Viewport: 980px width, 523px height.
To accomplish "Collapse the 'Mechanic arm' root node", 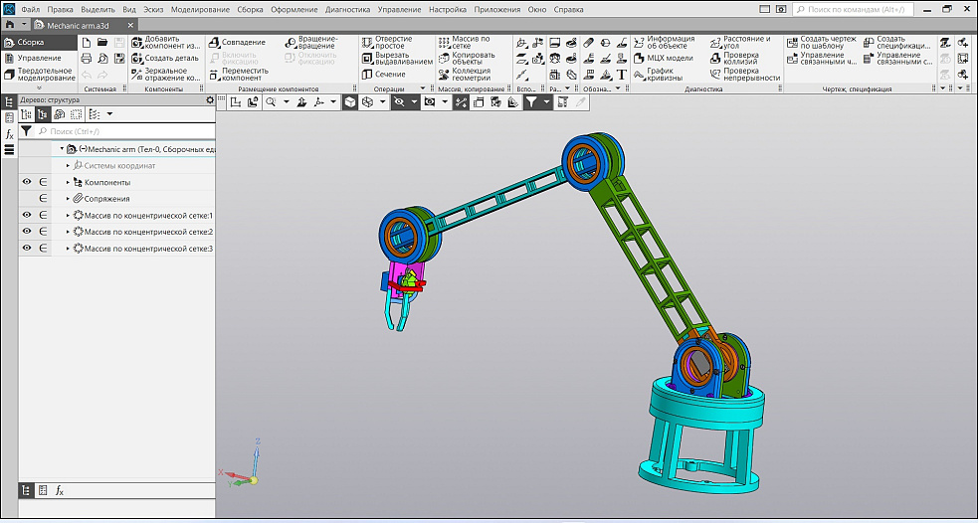I will (x=61, y=149).
